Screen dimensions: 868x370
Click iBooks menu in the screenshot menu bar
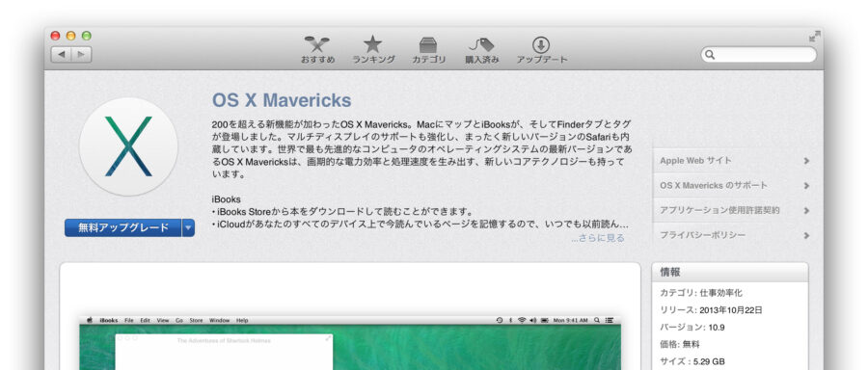108,320
